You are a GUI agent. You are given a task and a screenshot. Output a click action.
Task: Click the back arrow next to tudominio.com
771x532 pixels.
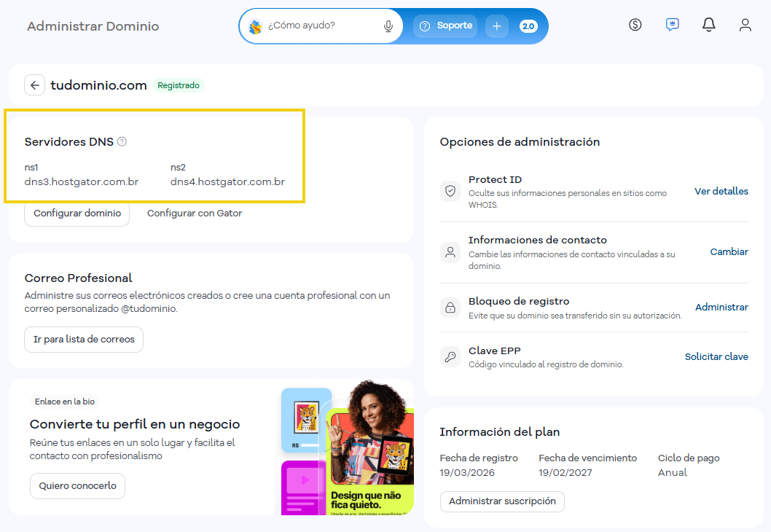point(34,85)
